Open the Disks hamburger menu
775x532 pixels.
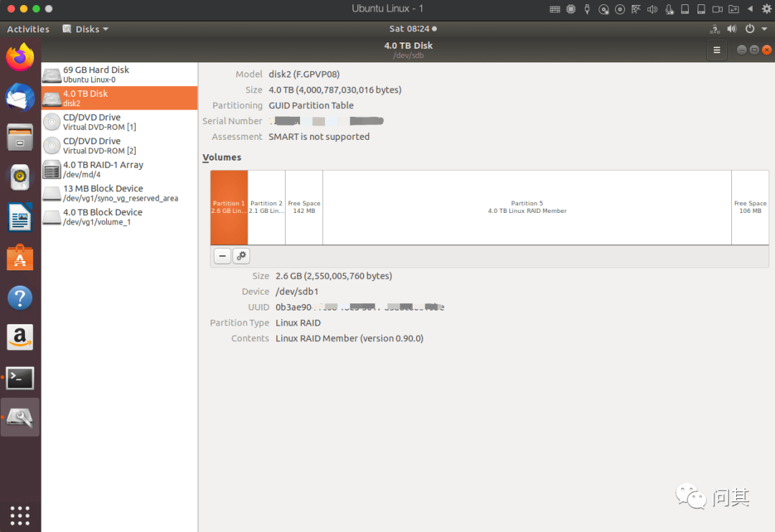click(x=717, y=50)
